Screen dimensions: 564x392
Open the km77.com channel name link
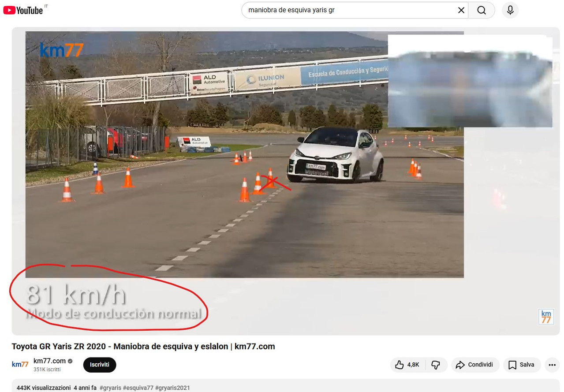coord(49,361)
